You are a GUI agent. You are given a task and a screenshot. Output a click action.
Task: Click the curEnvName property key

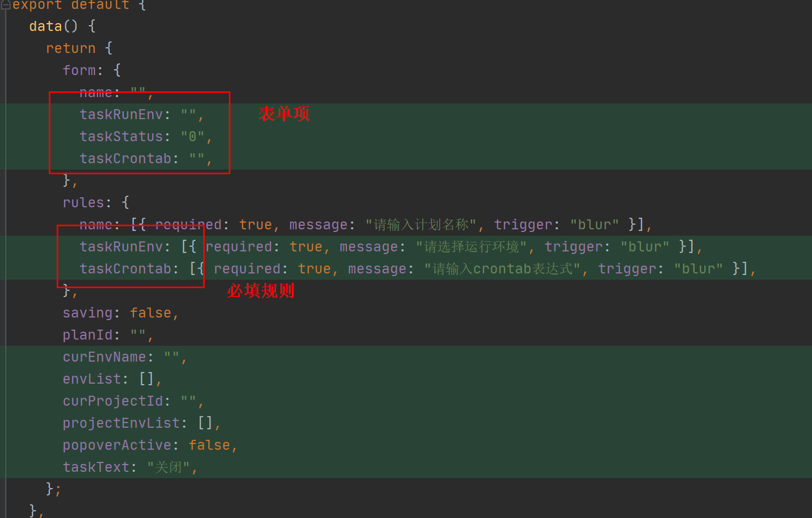point(104,357)
